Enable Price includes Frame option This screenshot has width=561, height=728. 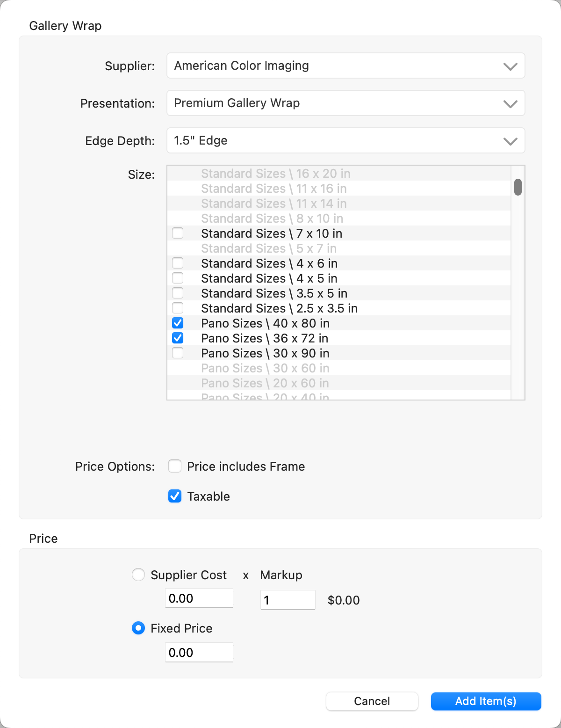tap(175, 466)
